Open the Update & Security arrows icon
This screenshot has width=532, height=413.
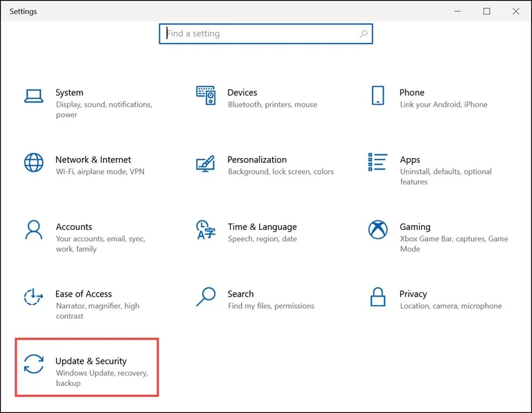33,364
